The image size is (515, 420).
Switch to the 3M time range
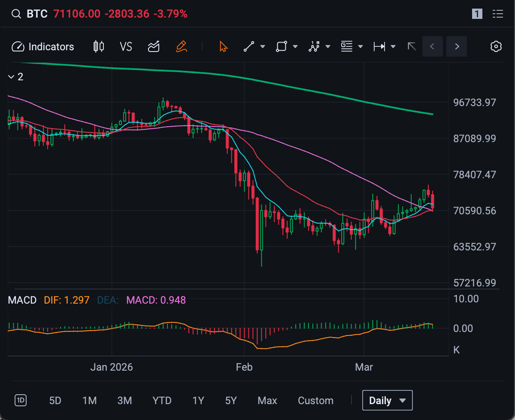(x=124, y=401)
